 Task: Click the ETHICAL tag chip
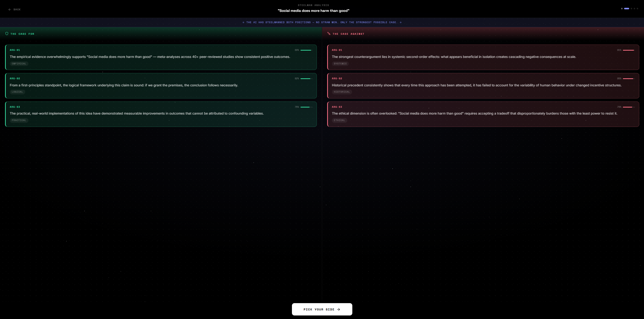coord(339,120)
